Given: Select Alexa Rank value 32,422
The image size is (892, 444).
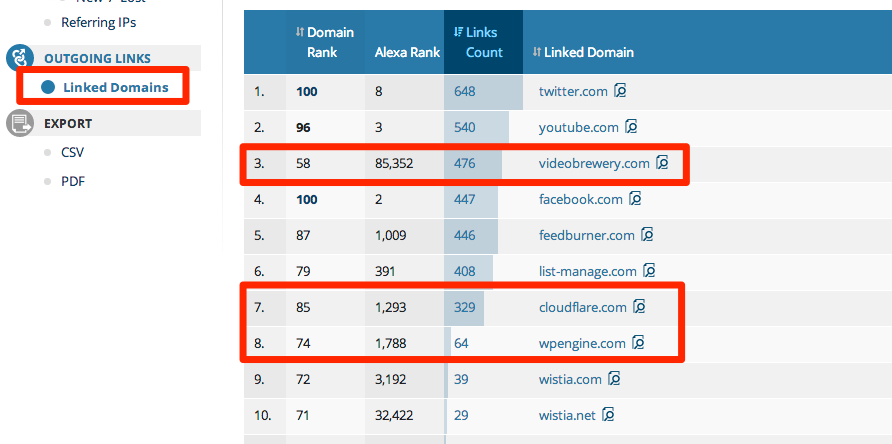Looking at the screenshot, I should (x=394, y=416).
